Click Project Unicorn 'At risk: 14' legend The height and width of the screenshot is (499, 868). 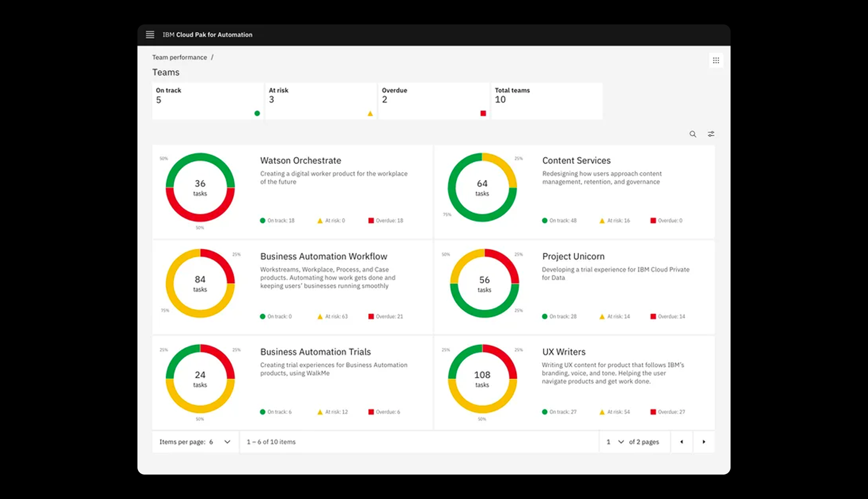click(614, 317)
